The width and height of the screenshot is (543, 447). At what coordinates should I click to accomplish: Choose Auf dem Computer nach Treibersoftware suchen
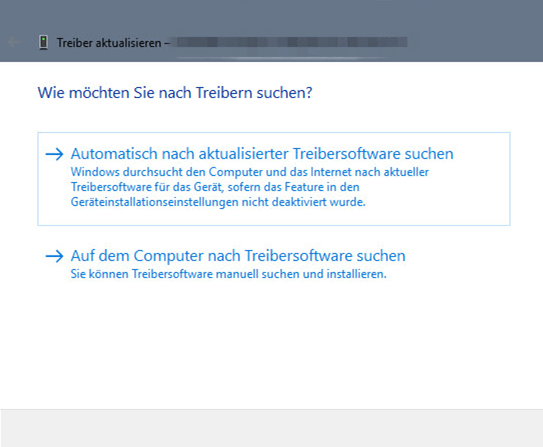[238, 256]
